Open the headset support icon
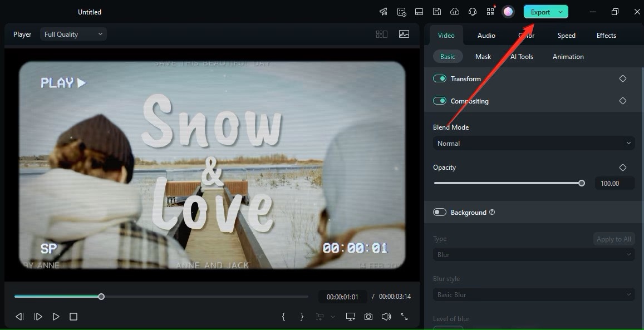Viewport: 644px width, 330px height. pos(473,12)
